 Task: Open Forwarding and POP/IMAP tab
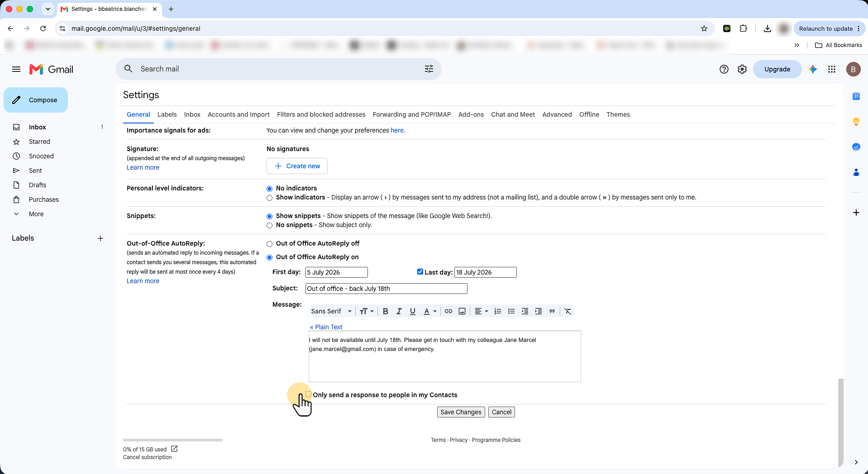pyautogui.click(x=411, y=114)
